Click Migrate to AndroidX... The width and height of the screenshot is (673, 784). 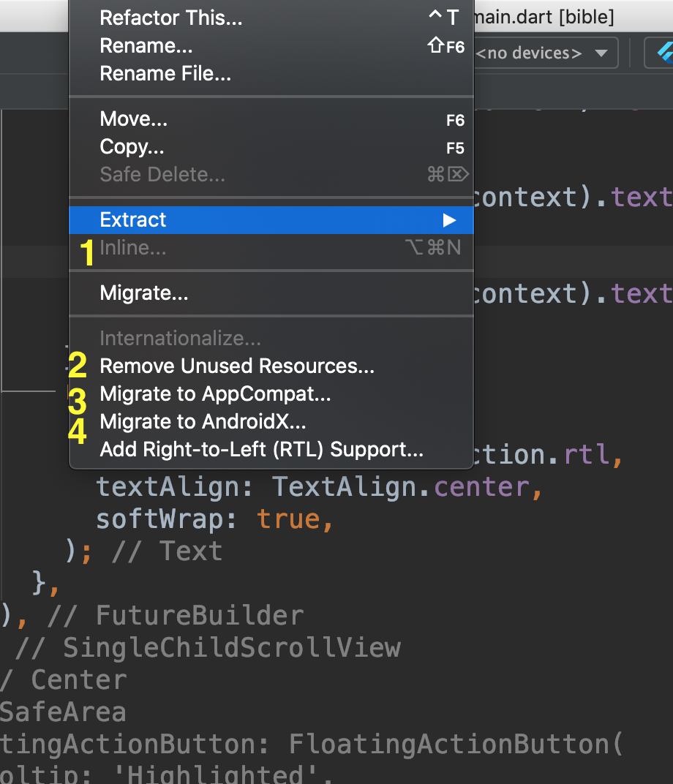coord(203,422)
